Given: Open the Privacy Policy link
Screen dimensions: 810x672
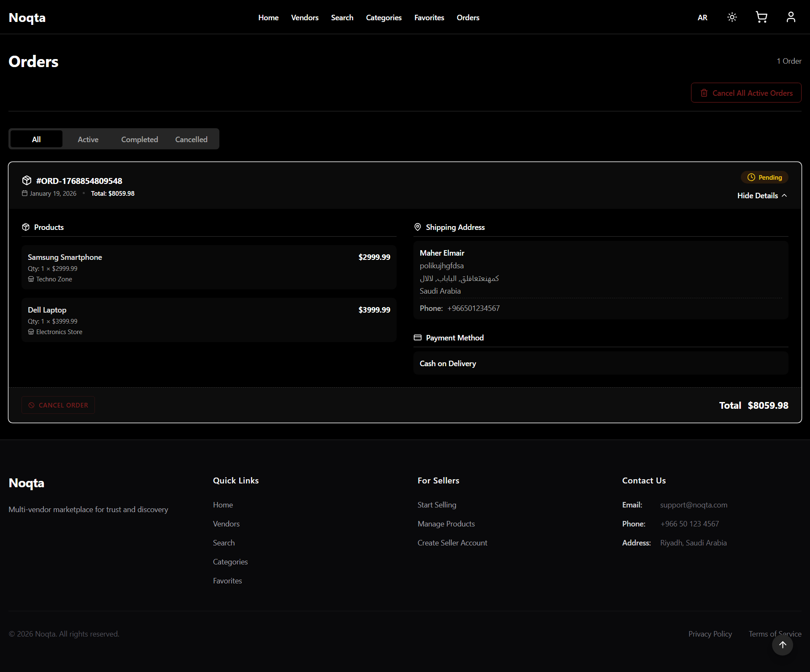Looking at the screenshot, I should [x=710, y=634].
